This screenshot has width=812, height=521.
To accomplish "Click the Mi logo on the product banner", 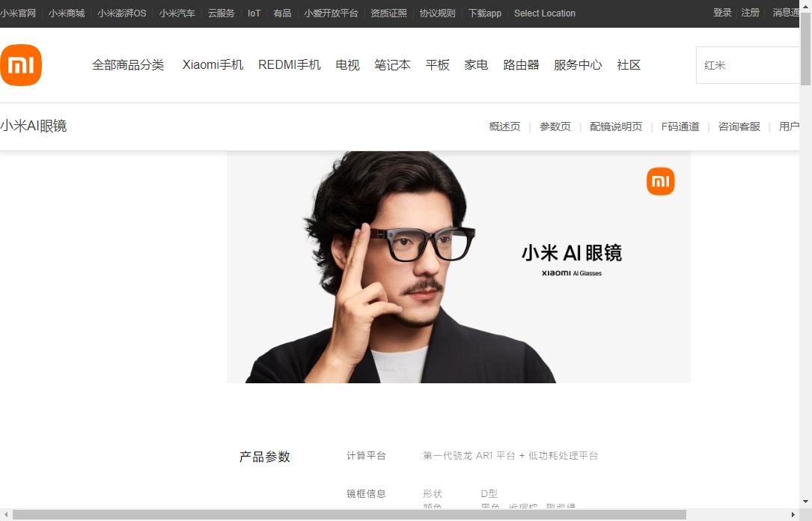I will [x=661, y=181].
